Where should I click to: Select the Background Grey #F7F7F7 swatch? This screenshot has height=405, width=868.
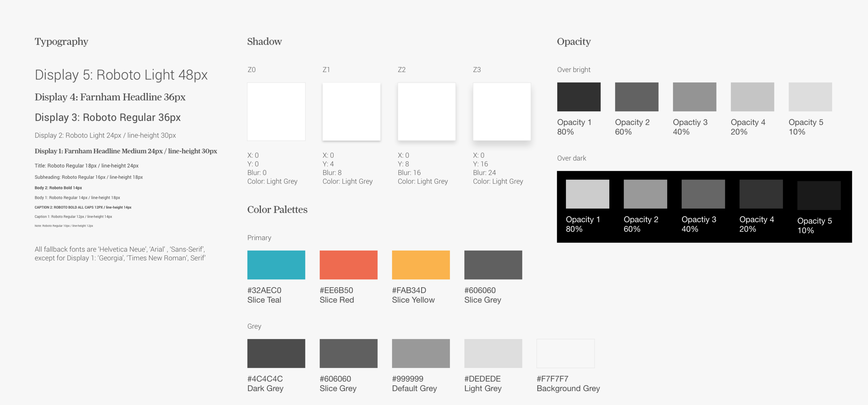[x=565, y=353]
